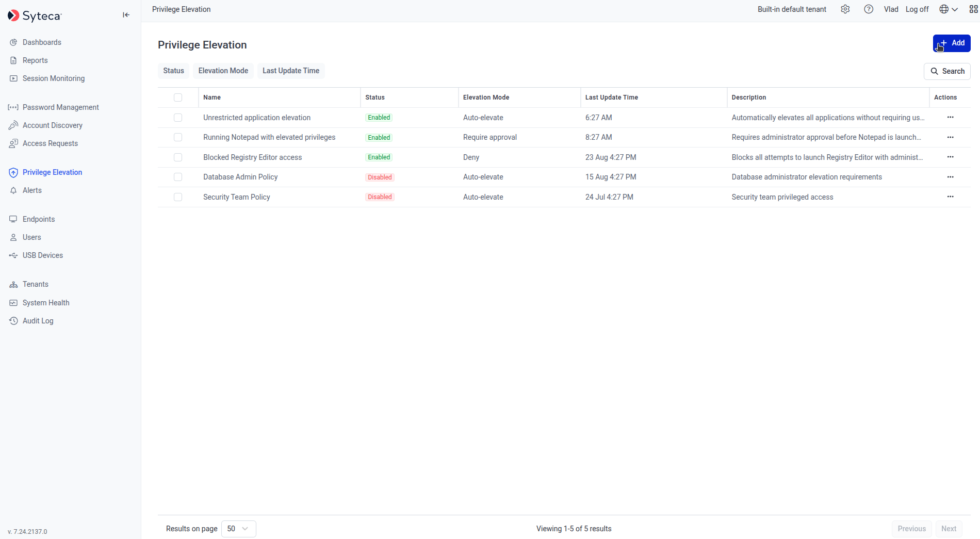Open the apps grid icon in the header
The width and height of the screenshot is (980, 539).
(x=974, y=9)
